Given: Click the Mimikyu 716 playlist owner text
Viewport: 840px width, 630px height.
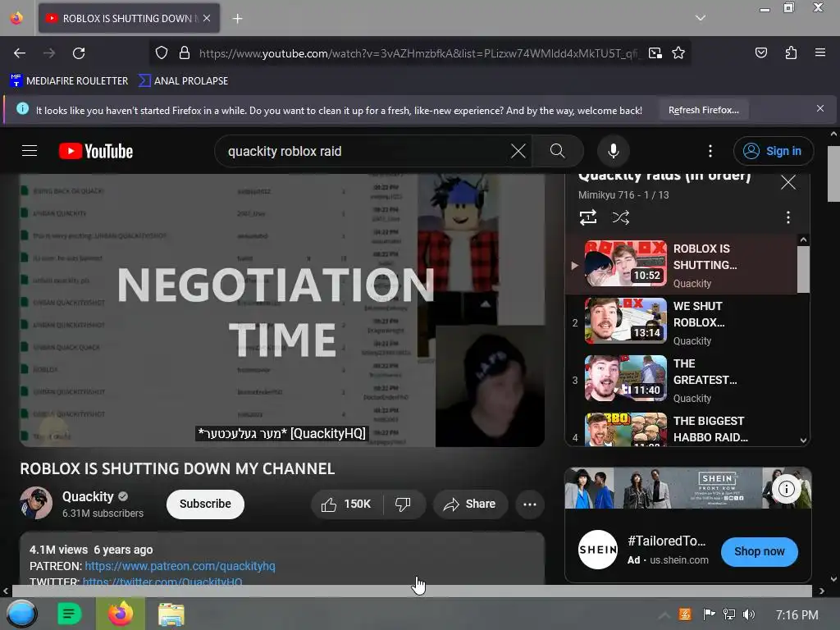Looking at the screenshot, I should (x=606, y=195).
